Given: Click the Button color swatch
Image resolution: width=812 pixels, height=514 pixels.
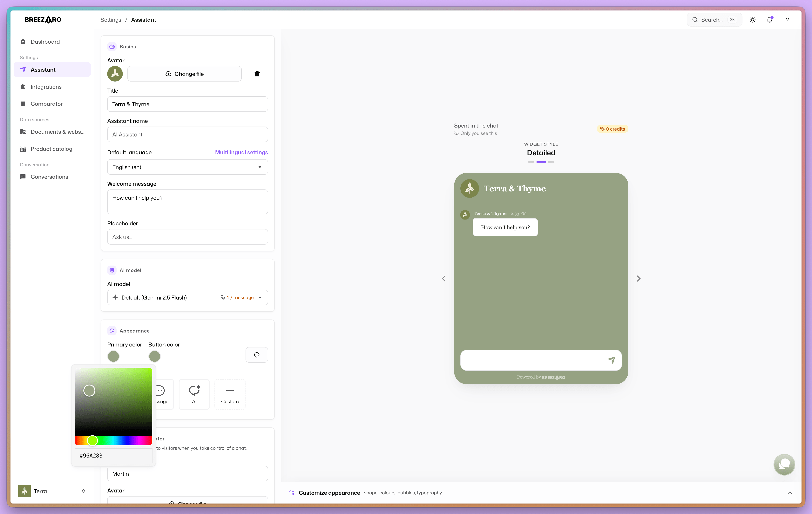Looking at the screenshot, I should (154, 356).
